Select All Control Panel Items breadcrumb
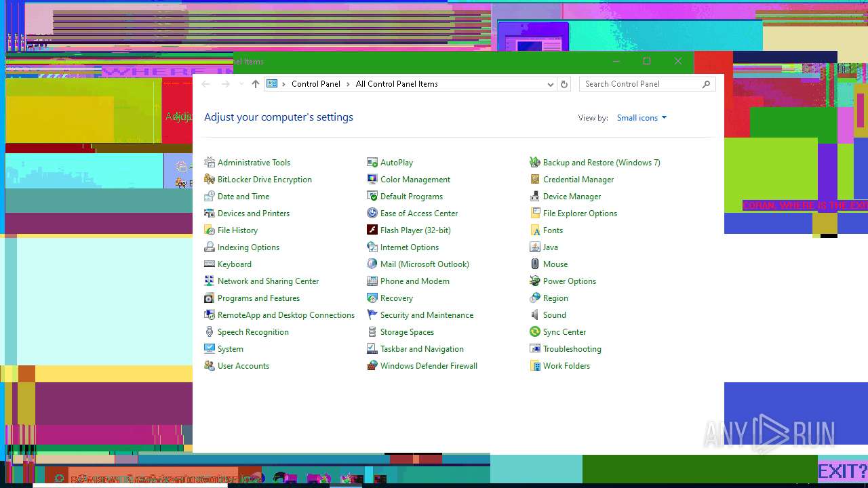 click(x=397, y=84)
